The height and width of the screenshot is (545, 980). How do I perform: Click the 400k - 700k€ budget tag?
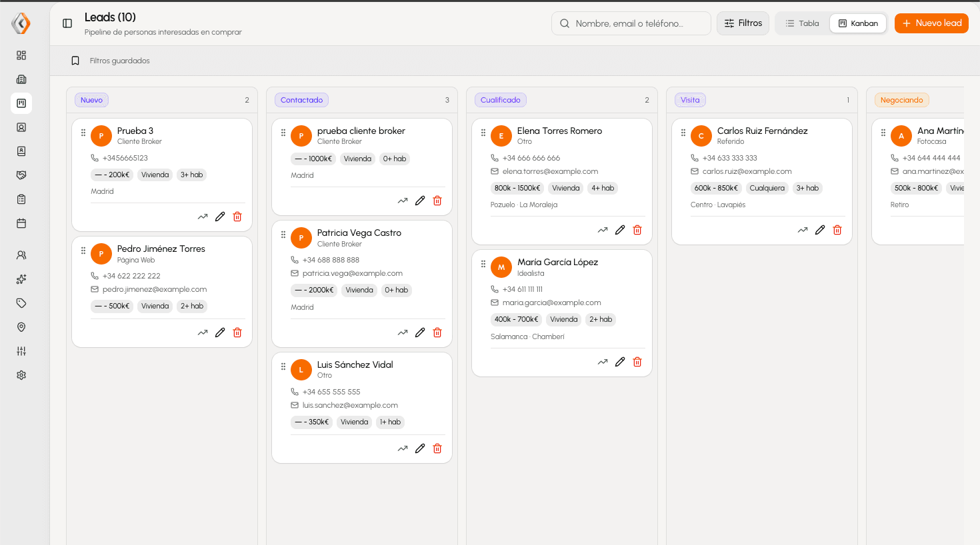point(517,320)
